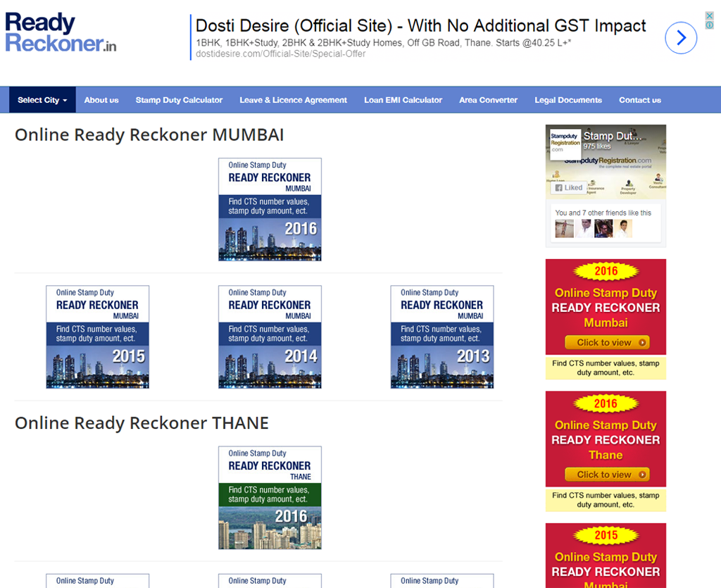Click to view Mumbai 2016 sidebar banner
The image size is (721, 588).
(606, 343)
